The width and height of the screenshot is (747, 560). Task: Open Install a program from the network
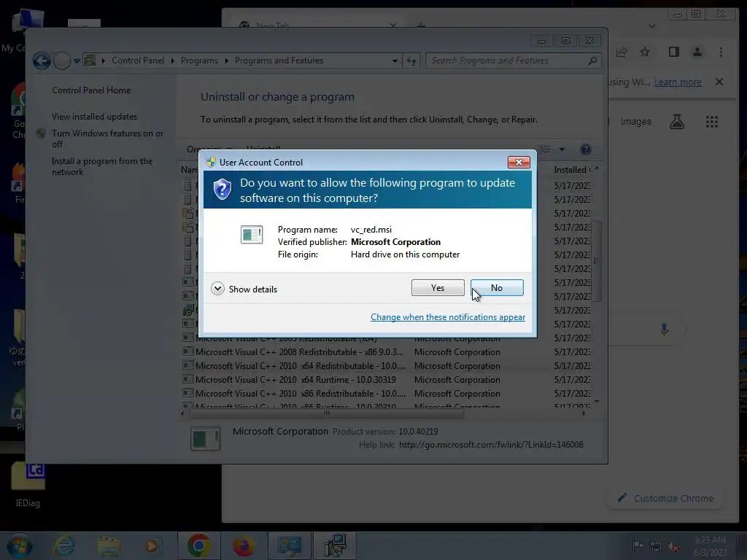tap(102, 166)
